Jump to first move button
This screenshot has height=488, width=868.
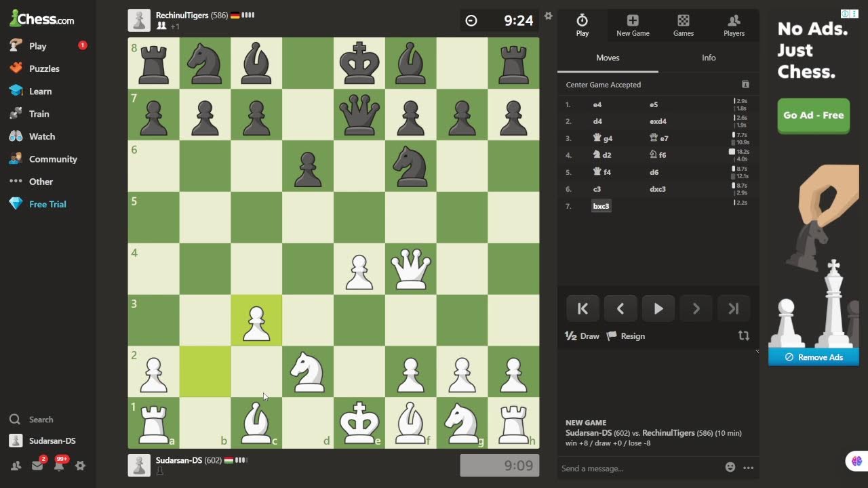click(583, 308)
